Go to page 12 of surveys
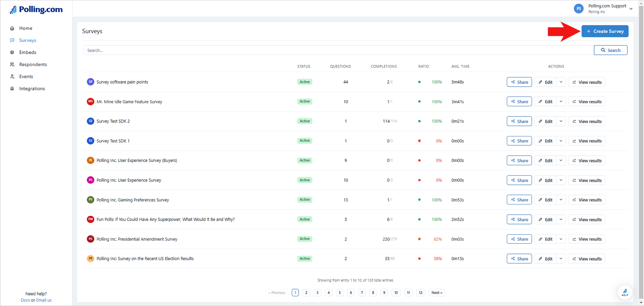 click(421, 292)
